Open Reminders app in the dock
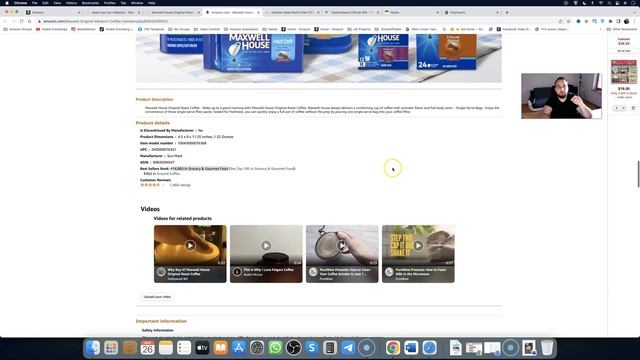The image size is (640, 360). point(184,348)
